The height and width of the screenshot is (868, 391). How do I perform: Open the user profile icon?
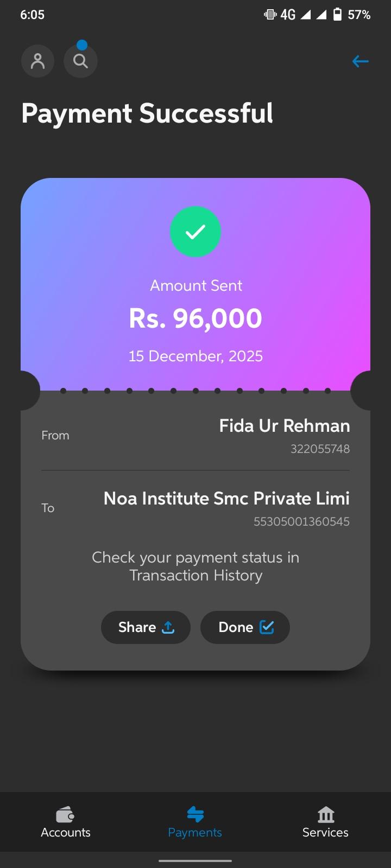click(37, 61)
